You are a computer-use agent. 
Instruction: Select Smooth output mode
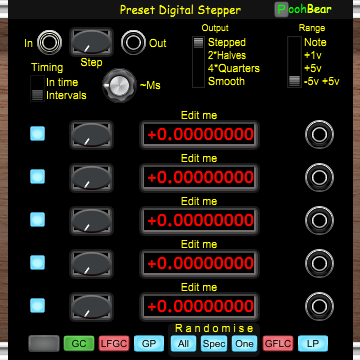(x=226, y=81)
